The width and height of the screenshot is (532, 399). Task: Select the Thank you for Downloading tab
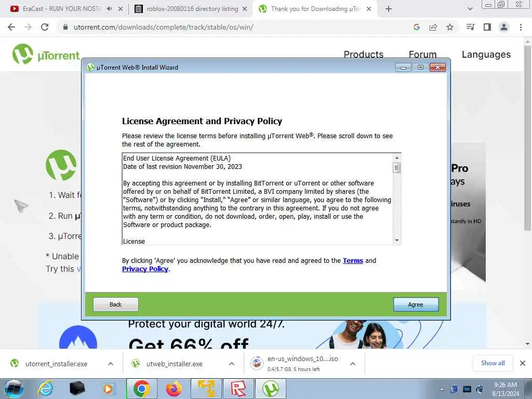click(315, 9)
